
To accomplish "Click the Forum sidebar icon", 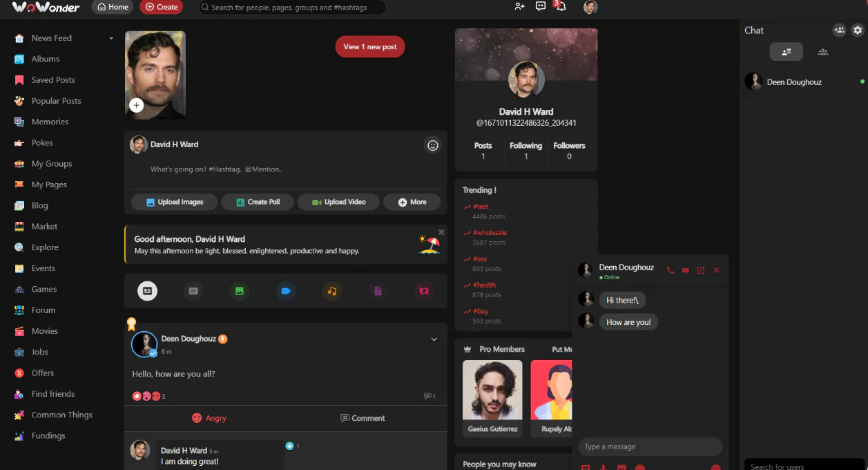I will tap(19, 310).
